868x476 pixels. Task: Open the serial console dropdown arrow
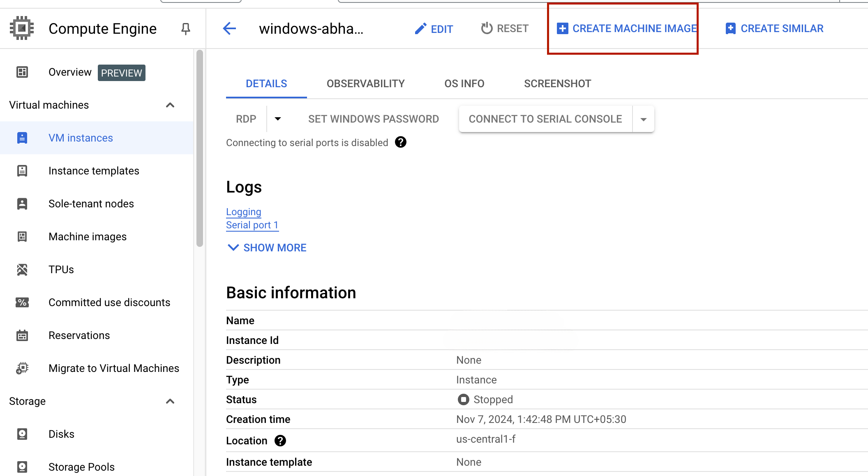[643, 119]
